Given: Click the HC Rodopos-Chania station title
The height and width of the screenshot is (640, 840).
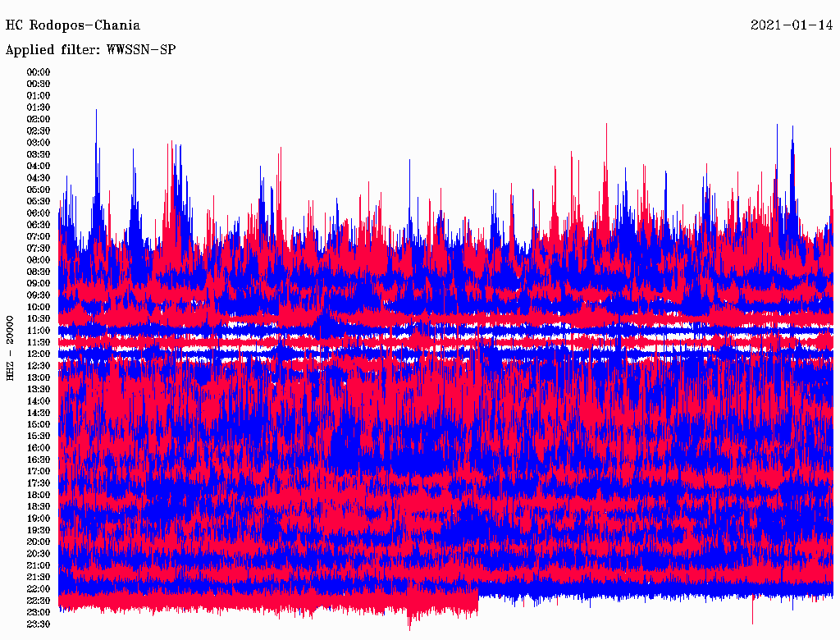Looking at the screenshot, I should coord(72,25).
